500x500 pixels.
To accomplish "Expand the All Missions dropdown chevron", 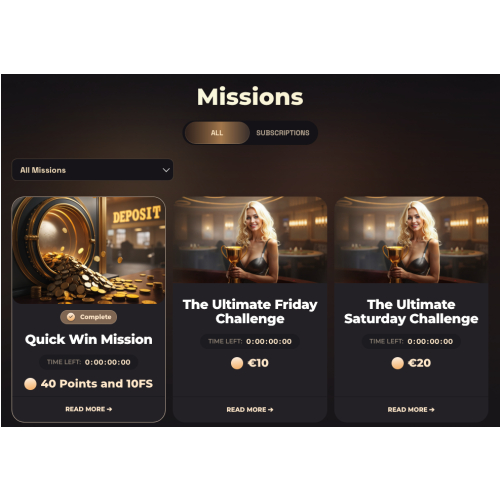I will tap(166, 170).
